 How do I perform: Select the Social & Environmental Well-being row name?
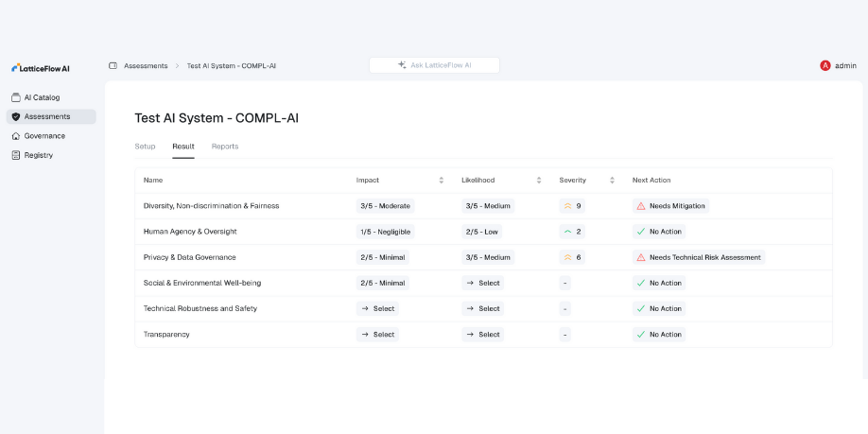202,283
